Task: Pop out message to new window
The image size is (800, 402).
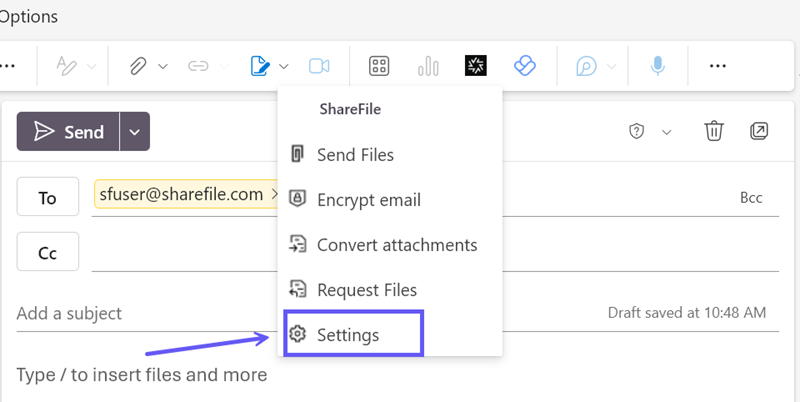Action: click(x=759, y=131)
